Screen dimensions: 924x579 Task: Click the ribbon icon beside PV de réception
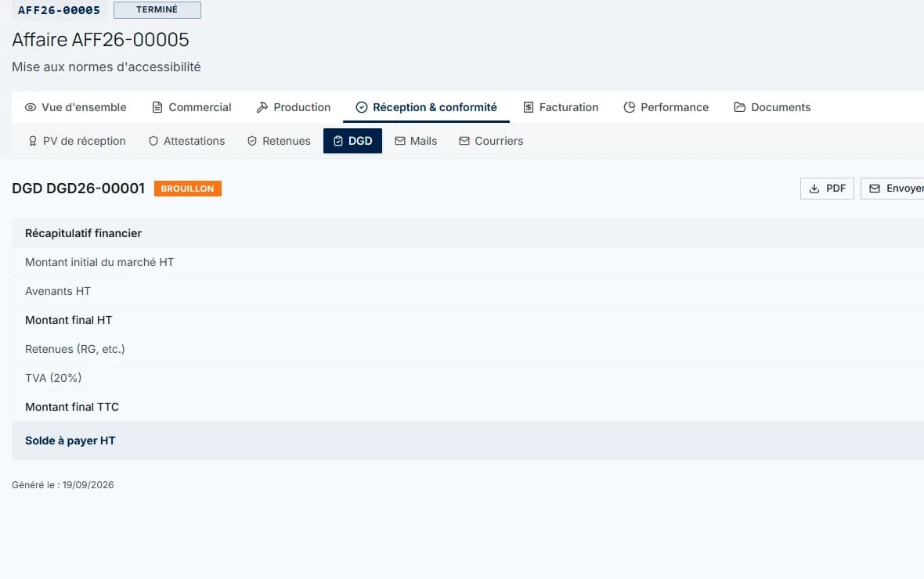(33, 141)
